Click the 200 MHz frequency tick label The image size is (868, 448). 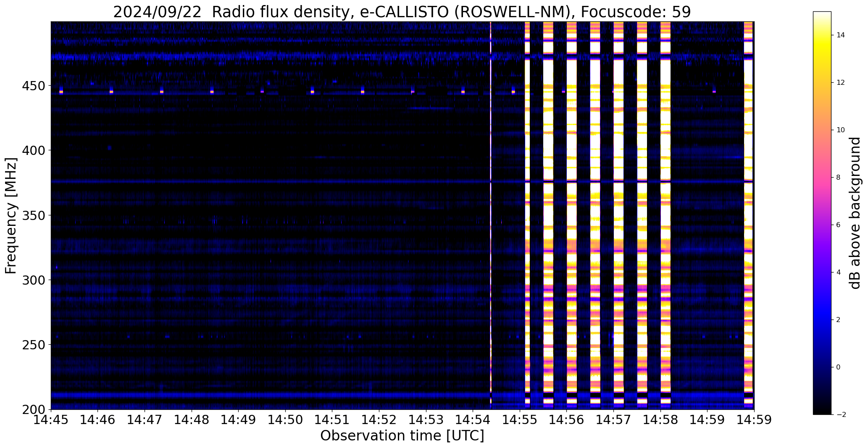click(34, 409)
